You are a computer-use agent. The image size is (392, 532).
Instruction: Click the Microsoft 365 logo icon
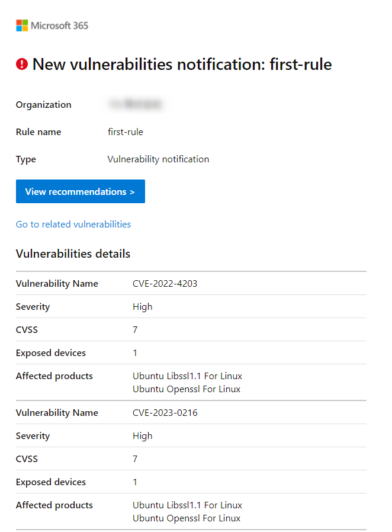click(22, 25)
